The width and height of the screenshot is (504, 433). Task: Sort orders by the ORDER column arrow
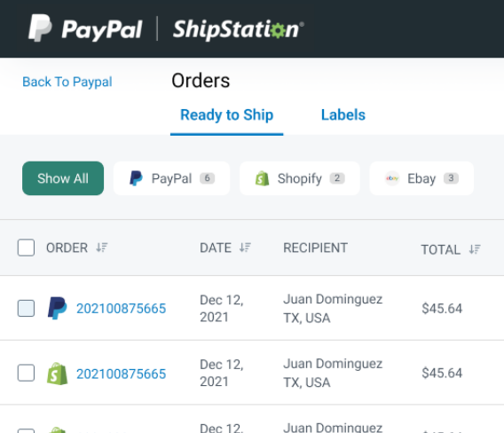pos(102,248)
